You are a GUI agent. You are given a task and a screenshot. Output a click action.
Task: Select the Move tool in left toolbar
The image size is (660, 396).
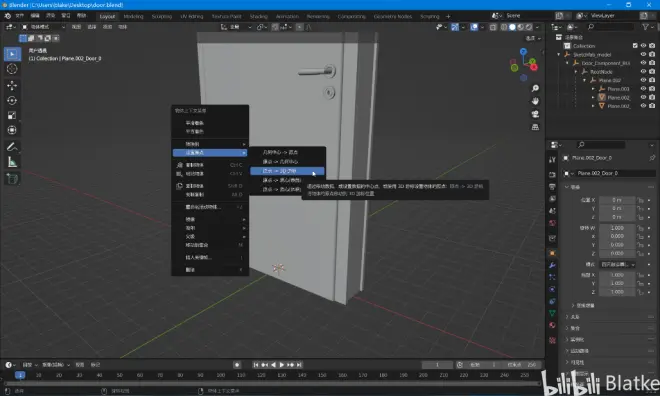12,85
